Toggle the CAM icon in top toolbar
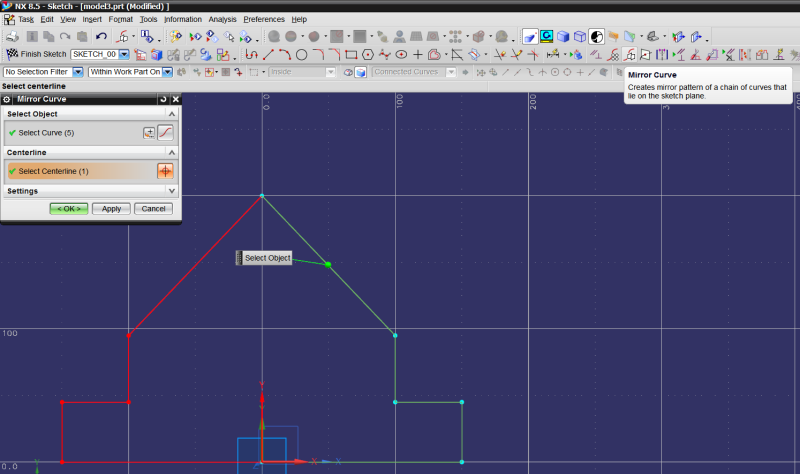 pos(546,36)
